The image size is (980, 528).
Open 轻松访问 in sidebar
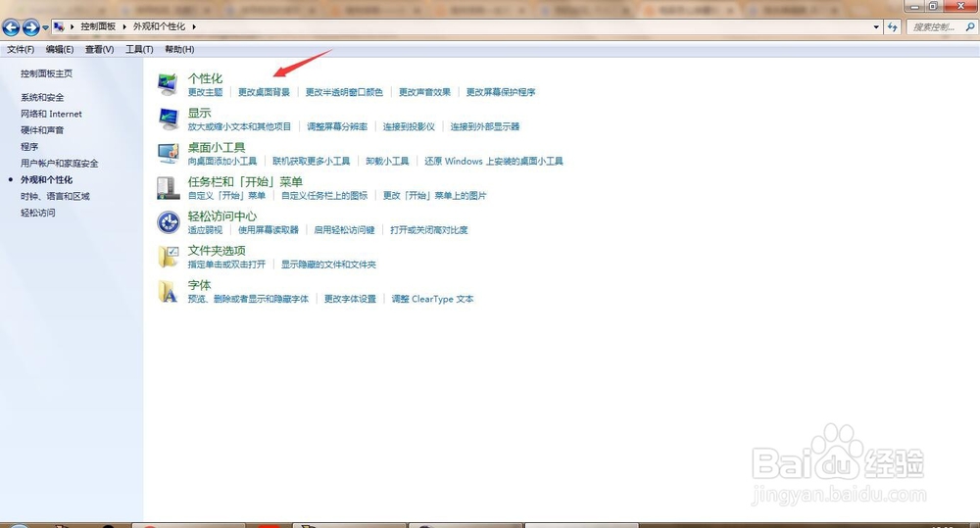[37, 213]
